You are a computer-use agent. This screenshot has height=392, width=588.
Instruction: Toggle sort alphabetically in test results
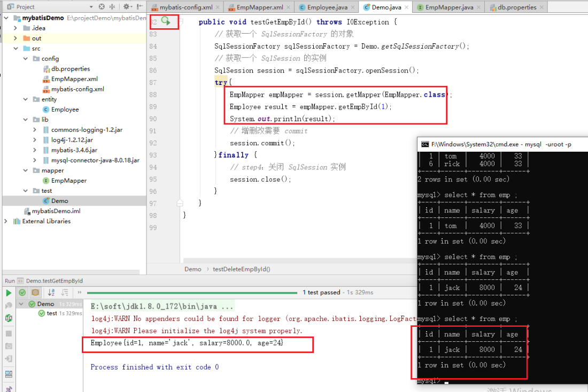coord(51,292)
